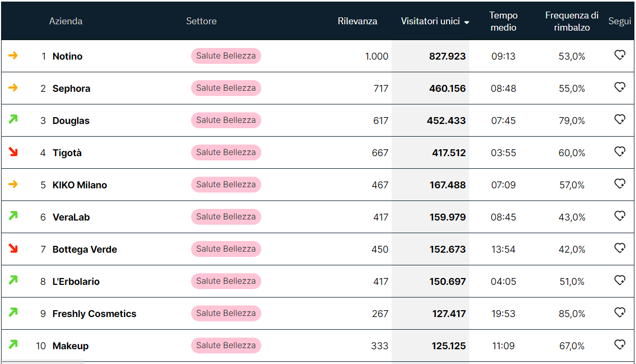Follow KIKO Milano with the heart icon

620,184
